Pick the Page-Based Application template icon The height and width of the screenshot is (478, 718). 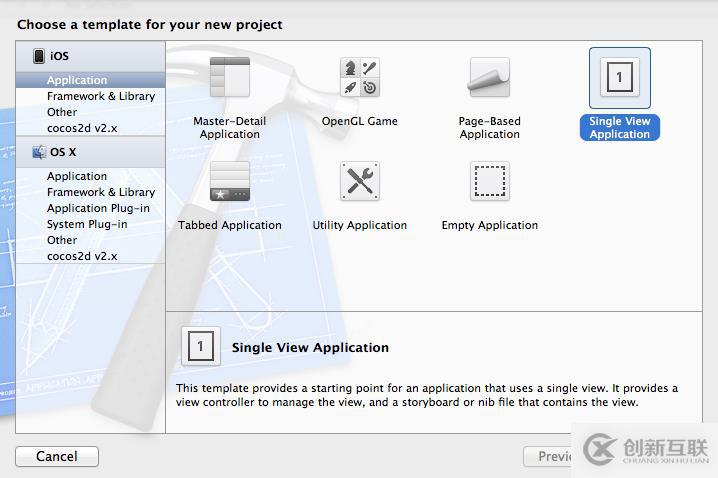[x=490, y=77]
